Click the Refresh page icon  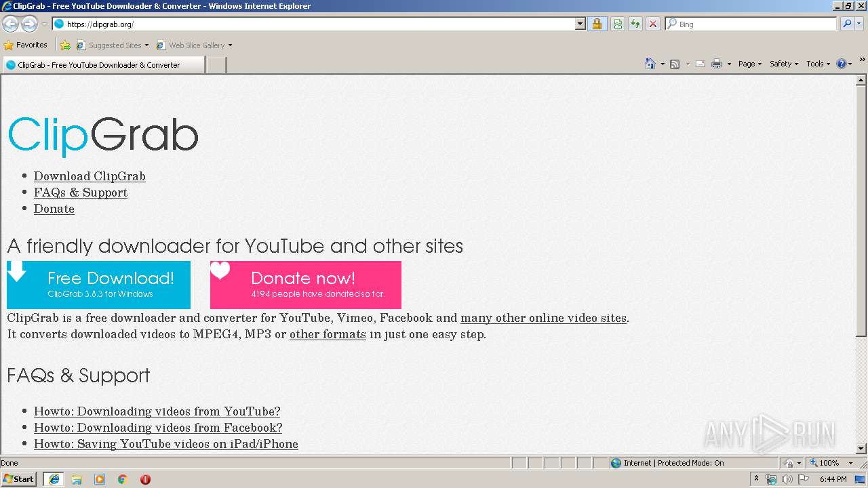(x=635, y=24)
